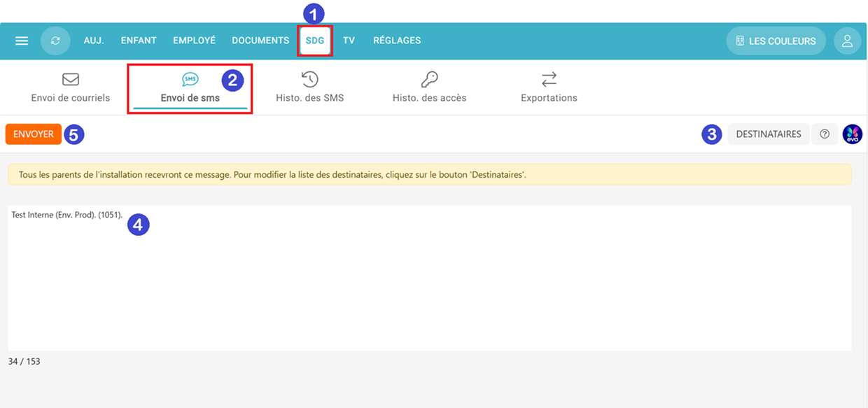Screen dimensions: 868x408
Task: Switch to the SDG menu tab
Action: pyautogui.click(x=315, y=41)
